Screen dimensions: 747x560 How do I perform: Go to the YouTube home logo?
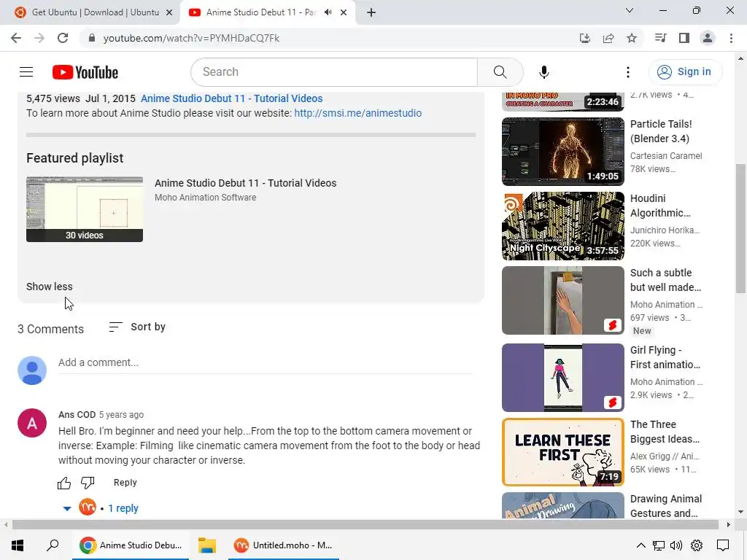(85, 72)
